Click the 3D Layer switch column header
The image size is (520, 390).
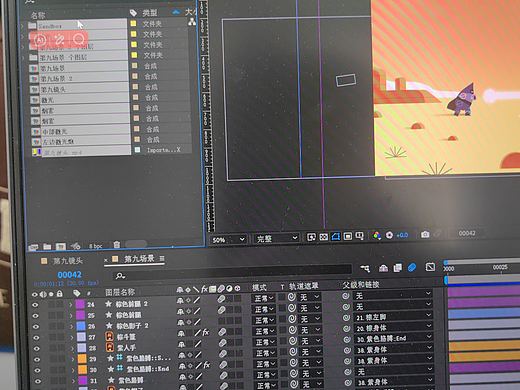click(x=237, y=288)
